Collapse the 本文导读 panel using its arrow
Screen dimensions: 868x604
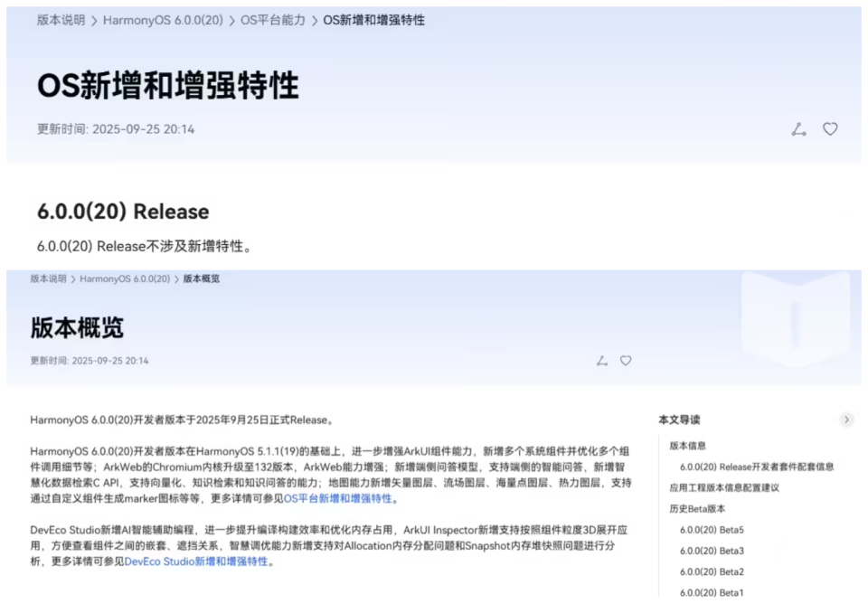846,420
